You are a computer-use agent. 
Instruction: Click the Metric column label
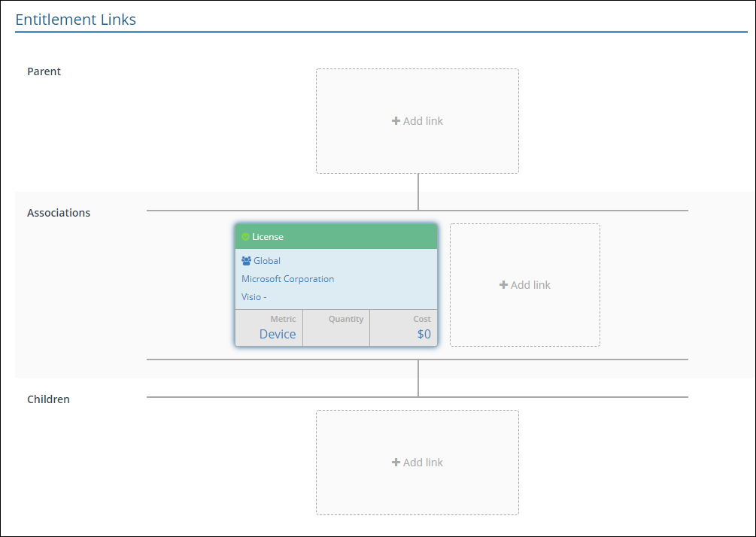[283, 319]
